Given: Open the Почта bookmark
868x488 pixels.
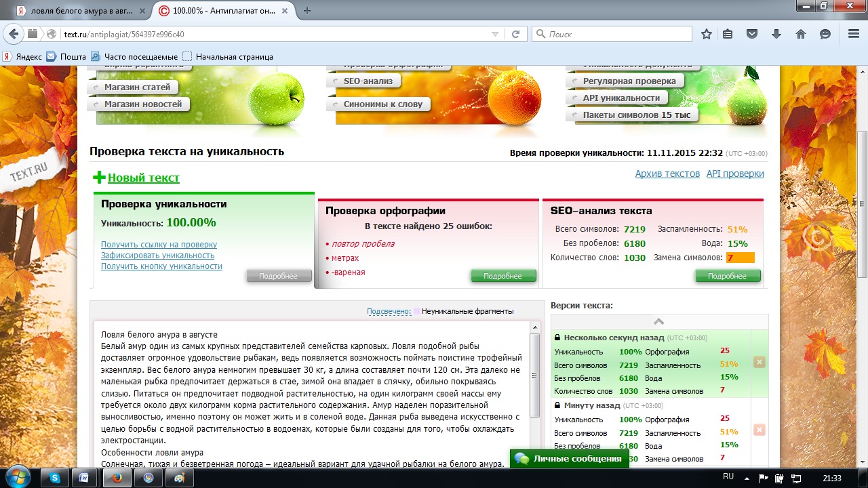Looking at the screenshot, I should click(x=66, y=57).
